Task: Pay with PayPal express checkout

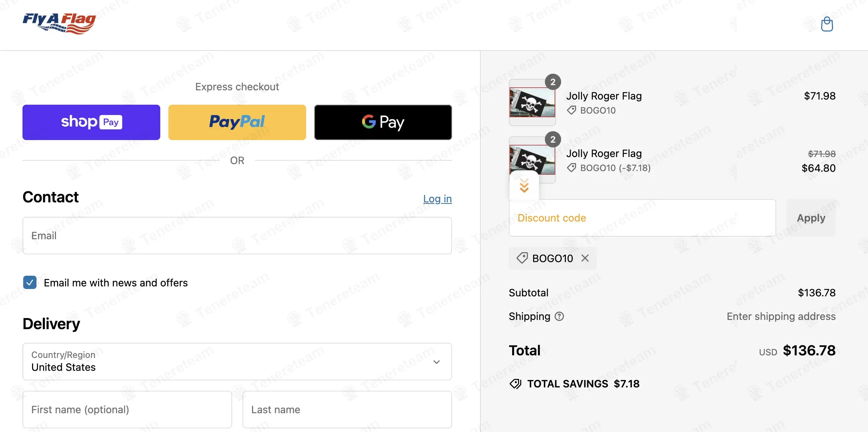Action: pos(237,122)
